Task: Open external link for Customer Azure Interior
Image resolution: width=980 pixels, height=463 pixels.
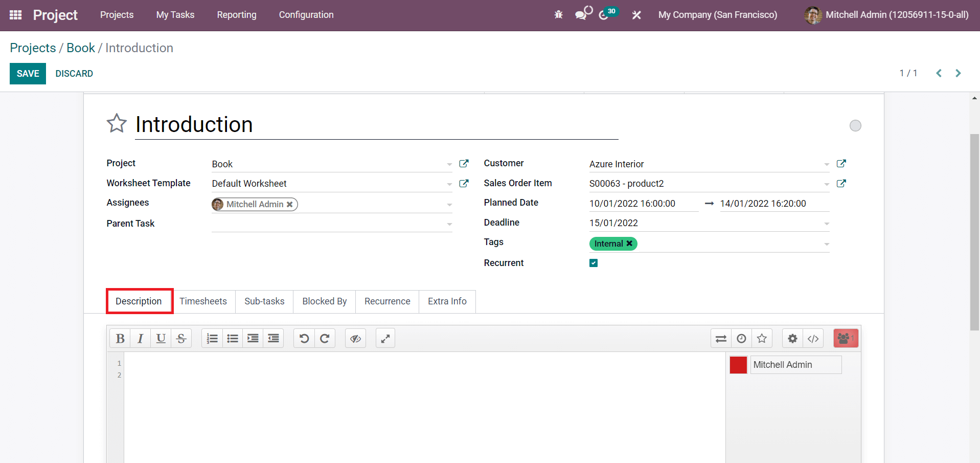Action: 841,164
